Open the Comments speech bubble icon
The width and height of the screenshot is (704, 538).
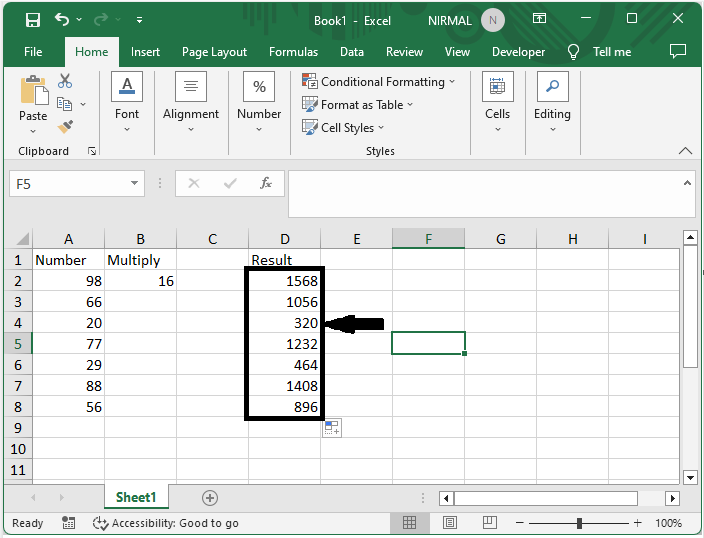(x=678, y=51)
